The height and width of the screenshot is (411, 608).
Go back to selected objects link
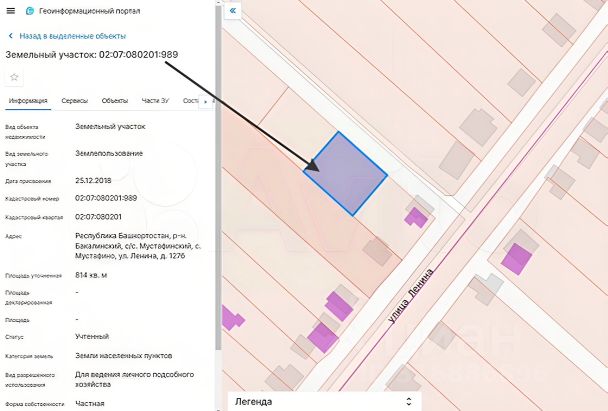73,36
